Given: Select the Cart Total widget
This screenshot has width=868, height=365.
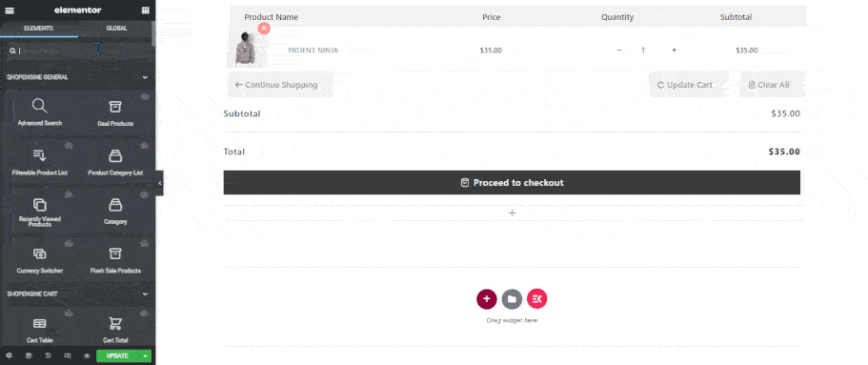Looking at the screenshot, I should coord(115,330).
